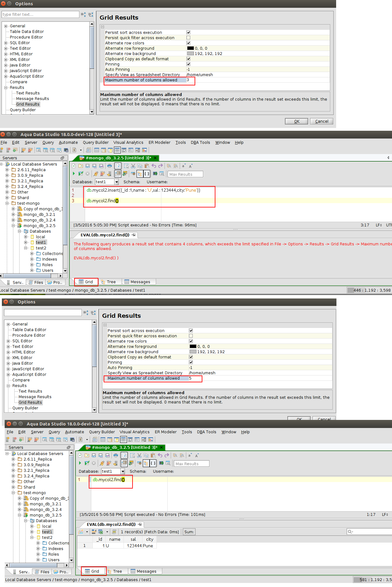Collapse Results node in upper Options tree
Image resolution: width=392 pixels, height=587 pixels.
[x=6, y=88]
